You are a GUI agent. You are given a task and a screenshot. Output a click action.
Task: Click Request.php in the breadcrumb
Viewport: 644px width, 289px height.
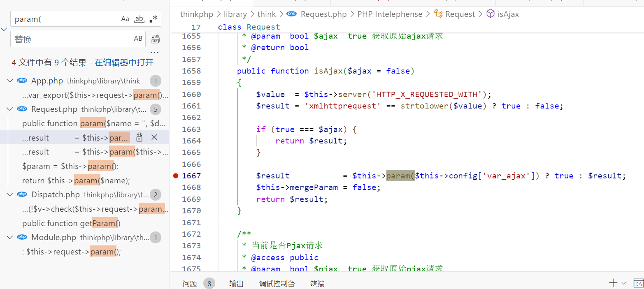pos(323,14)
